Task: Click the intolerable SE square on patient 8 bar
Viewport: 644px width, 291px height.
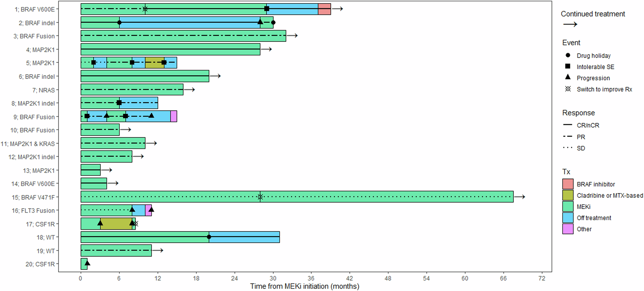Action: pyautogui.click(x=119, y=103)
